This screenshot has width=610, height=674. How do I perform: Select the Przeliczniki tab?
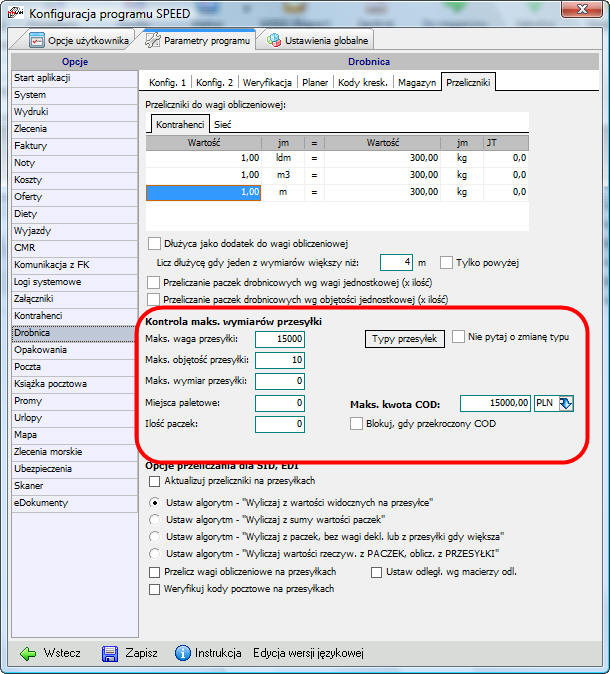[468, 82]
